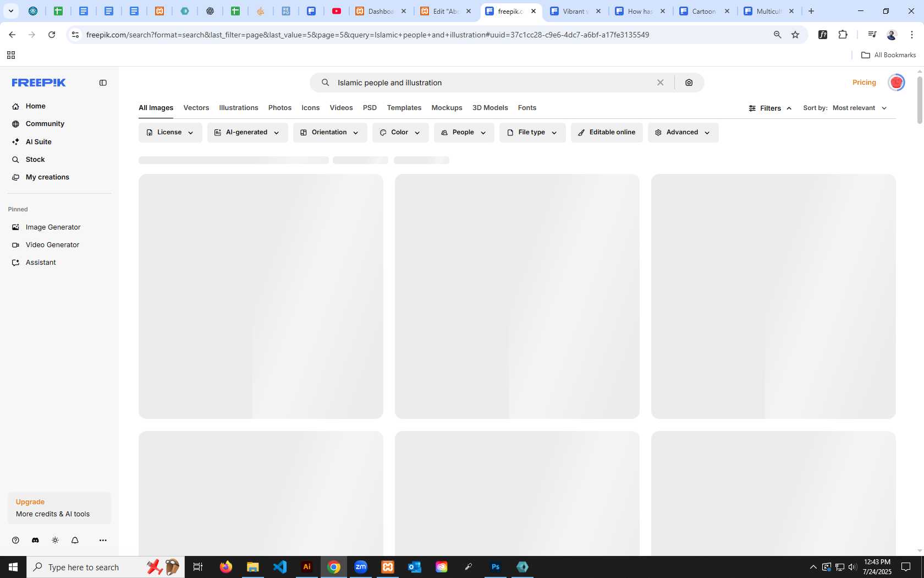Screen dimensions: 924x578
Task: Open the three-dots more menu in sidebar
Action: click(103, 541)
